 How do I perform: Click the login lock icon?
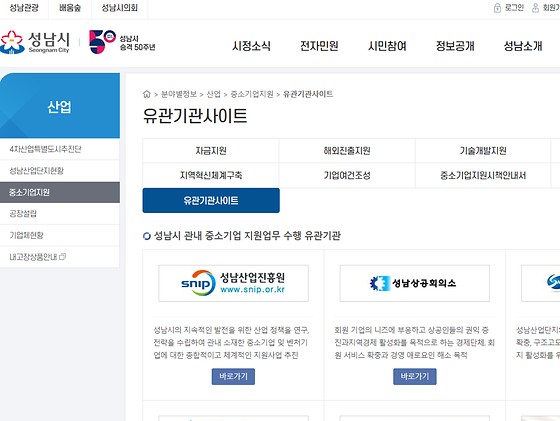(497, 8)
